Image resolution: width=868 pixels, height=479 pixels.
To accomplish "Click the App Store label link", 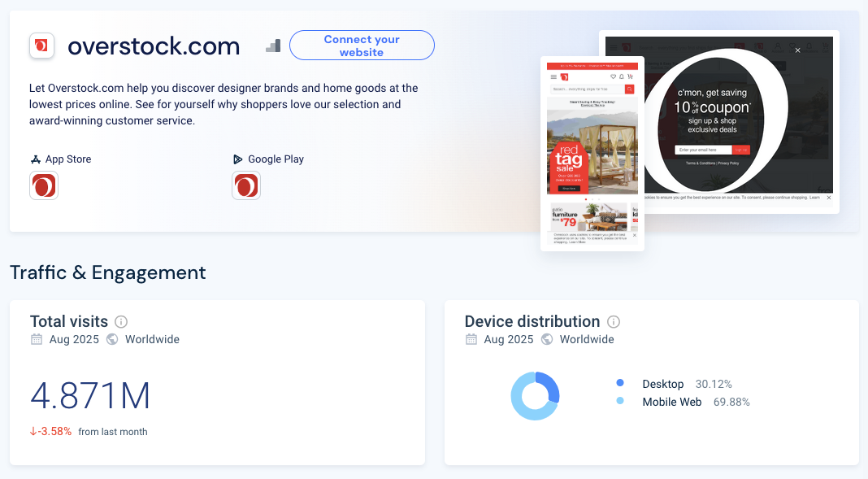I will tap(61, 159).
